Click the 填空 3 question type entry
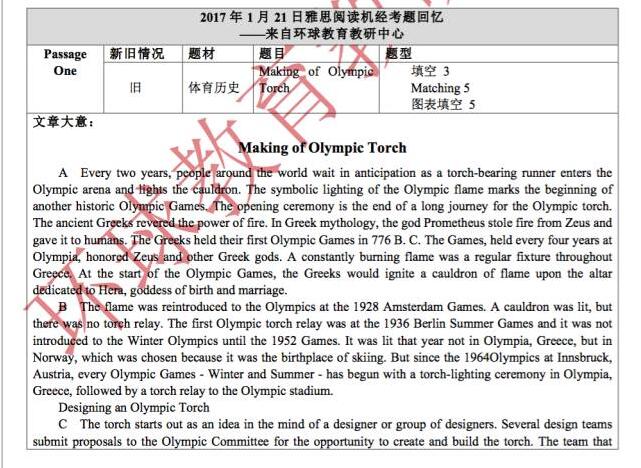The height and width of the screenshot is (468, 641). (431, 71)
